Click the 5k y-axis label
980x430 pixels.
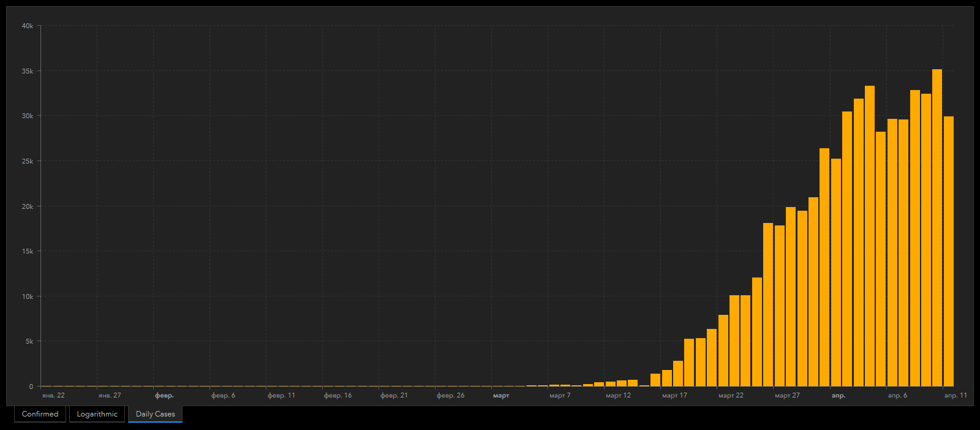coord(29,341)
